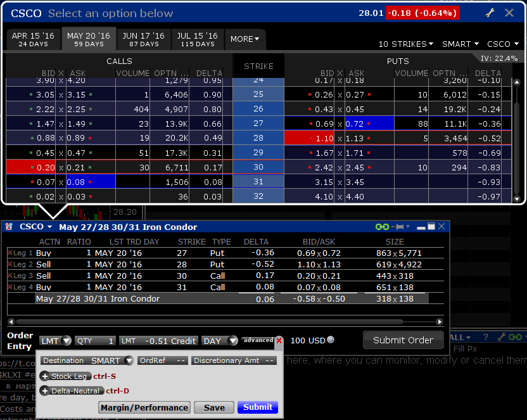This screenshot has height=420, width=527.
Task: Open the CSCO dropdown in chain header
Action: pyautogui.click(x=503, y=44)
